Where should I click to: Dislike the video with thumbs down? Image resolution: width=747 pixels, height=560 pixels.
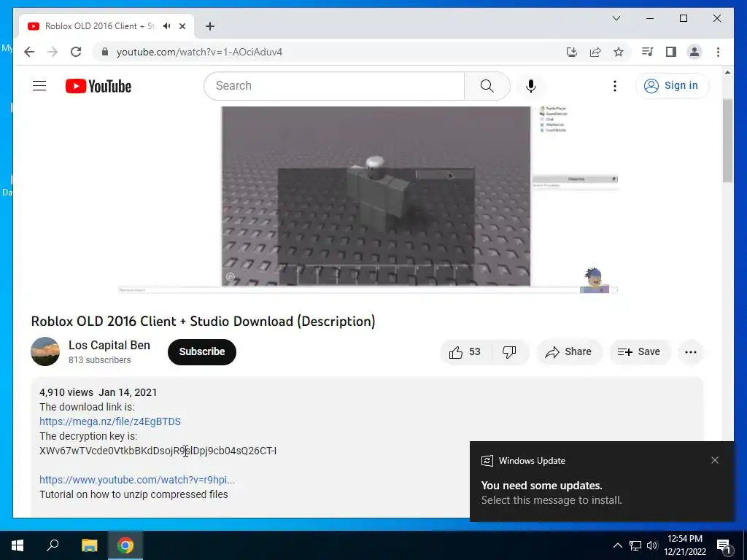pyautogui.click(x=510, y=352)
